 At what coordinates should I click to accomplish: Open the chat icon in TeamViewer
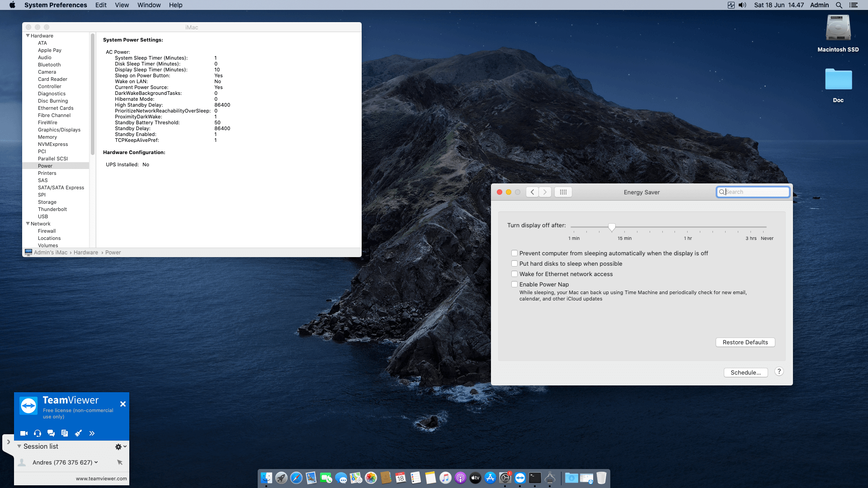51,433
